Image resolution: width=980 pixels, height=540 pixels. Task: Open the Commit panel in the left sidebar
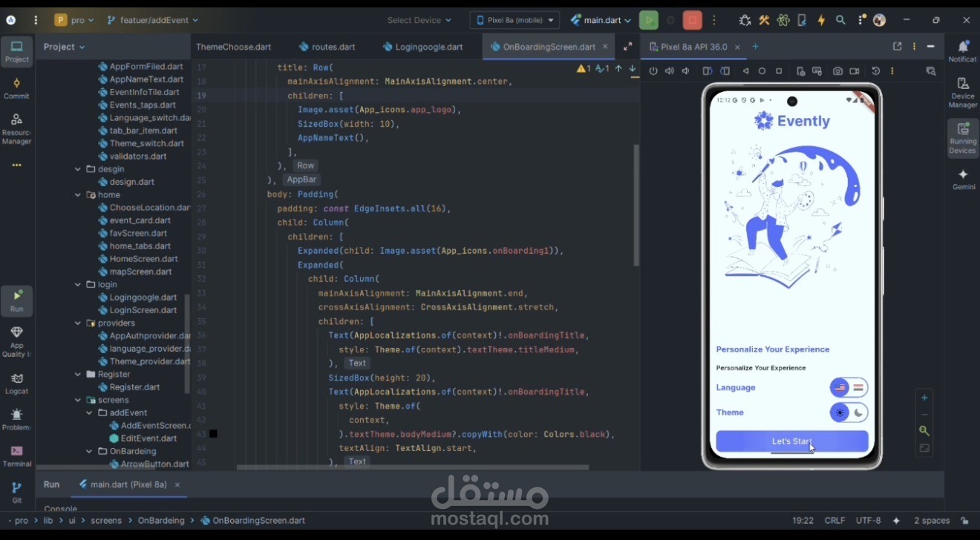tap(16, 85)
